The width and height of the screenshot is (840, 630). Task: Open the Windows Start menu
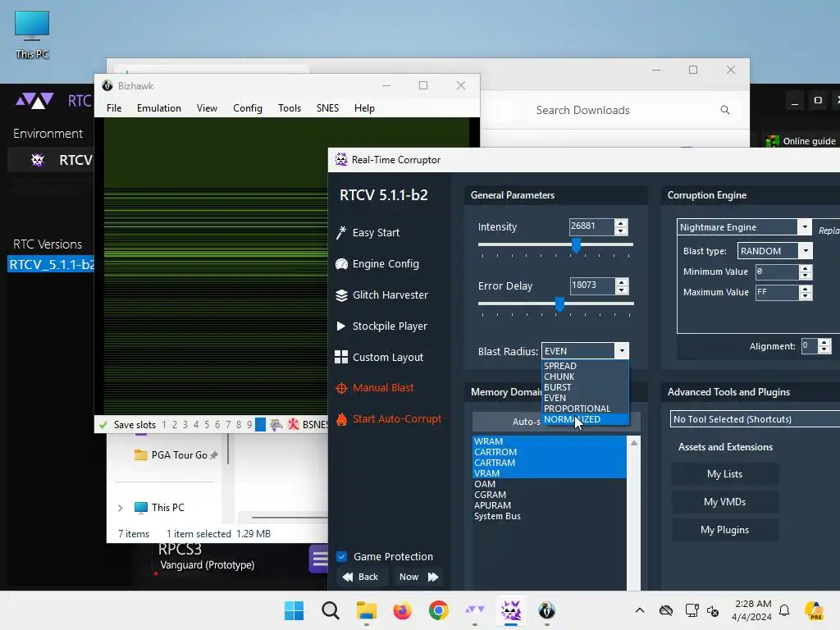(294, 610)
